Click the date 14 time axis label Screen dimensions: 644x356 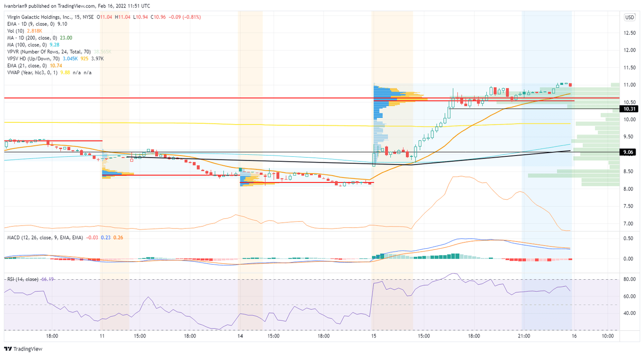[240, 336]
